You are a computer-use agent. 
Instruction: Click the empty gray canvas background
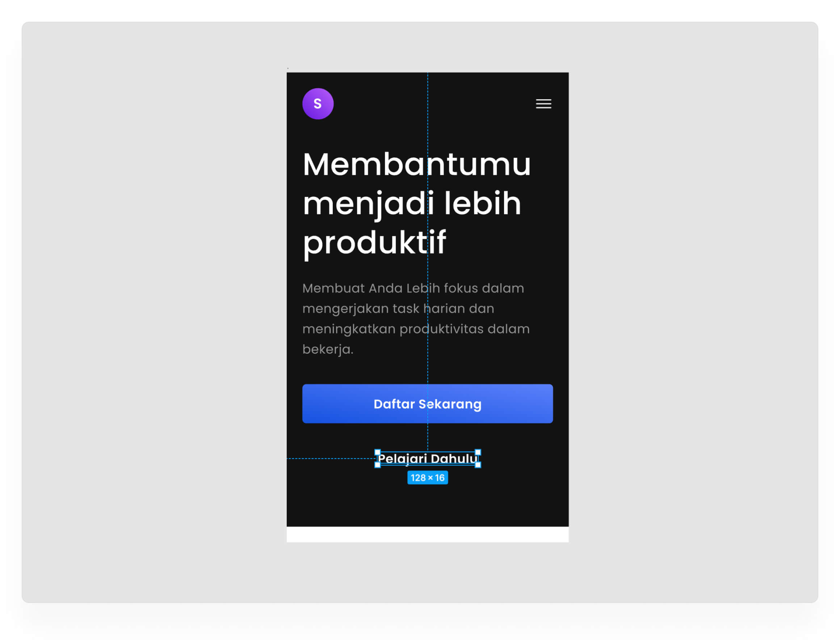pos(153,306)
